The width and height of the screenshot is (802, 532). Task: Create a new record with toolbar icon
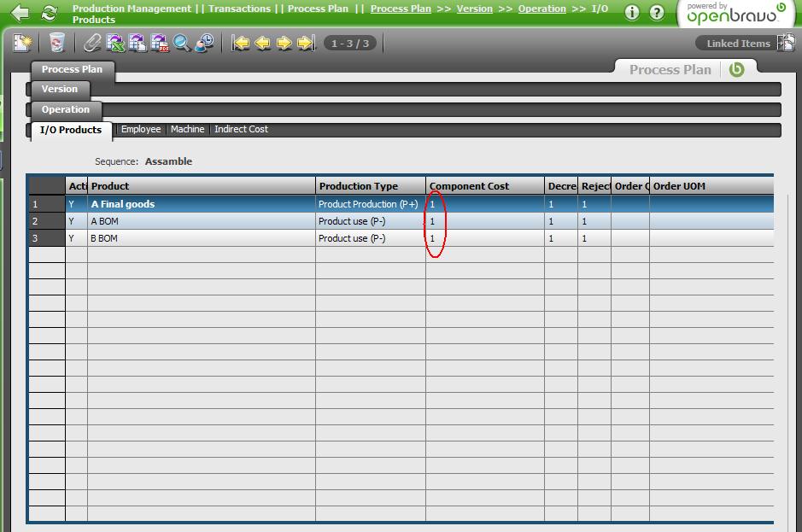click(22, 43)
